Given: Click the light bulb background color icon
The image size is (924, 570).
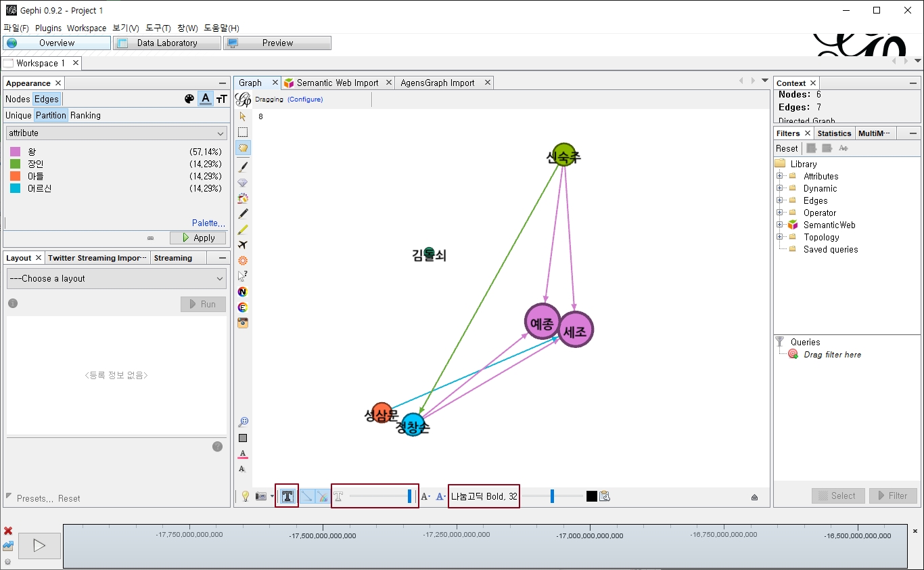Looking at the screenshot, I should 245,496.
